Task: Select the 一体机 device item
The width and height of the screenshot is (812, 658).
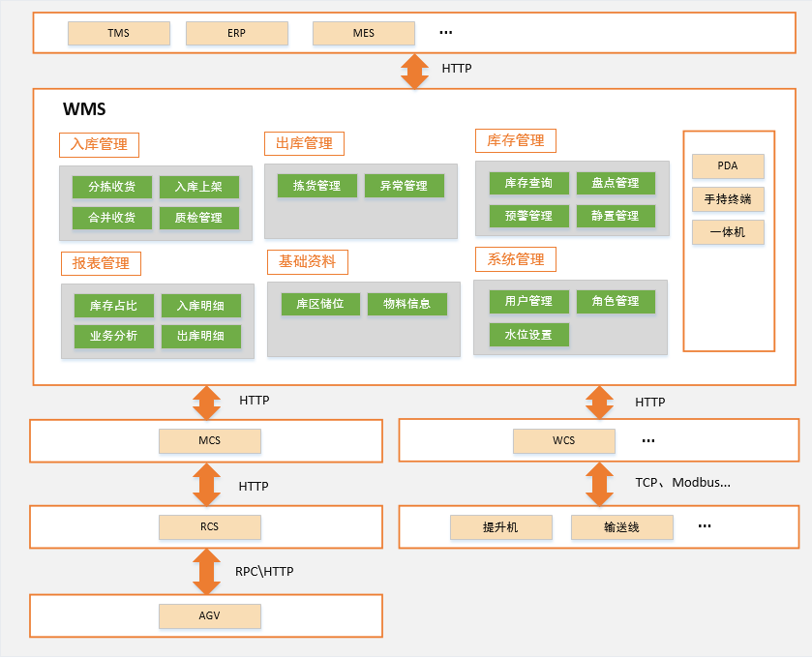Action: click(728, 232)
